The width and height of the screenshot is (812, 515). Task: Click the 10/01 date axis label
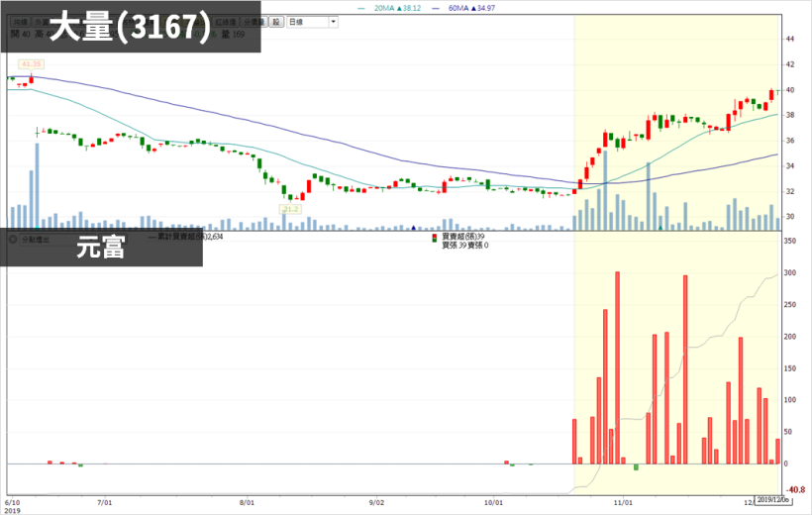pos(493,502)
